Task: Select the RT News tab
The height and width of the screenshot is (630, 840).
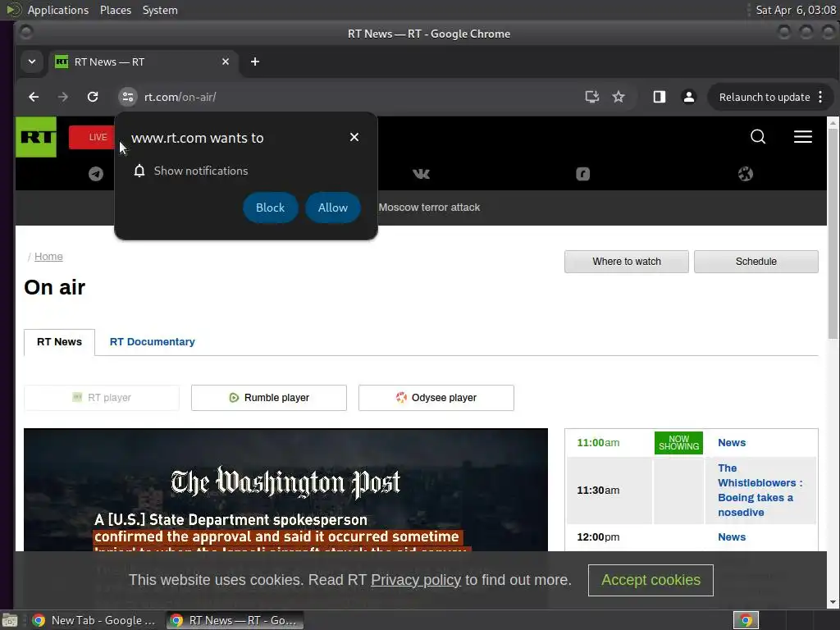Action: point(59,342)
